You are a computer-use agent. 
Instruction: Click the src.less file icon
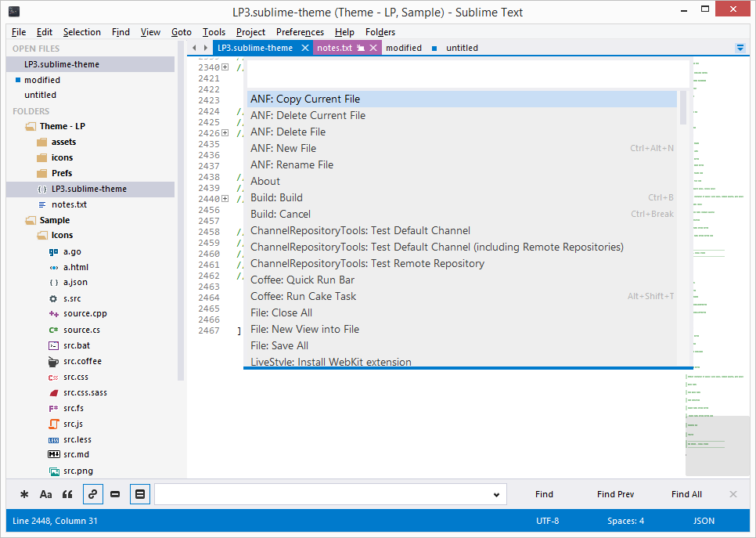point(53,440)
